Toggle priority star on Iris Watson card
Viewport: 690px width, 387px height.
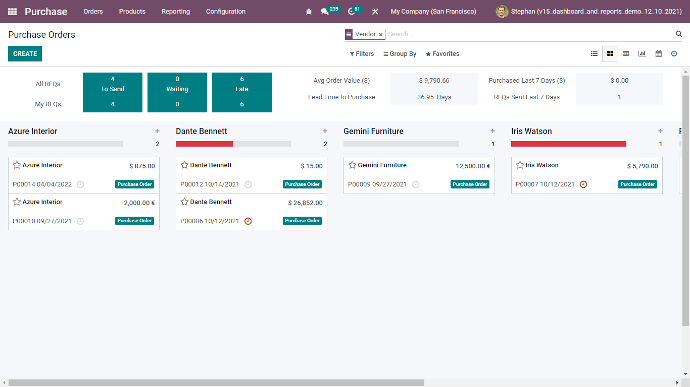coord(520,165)
